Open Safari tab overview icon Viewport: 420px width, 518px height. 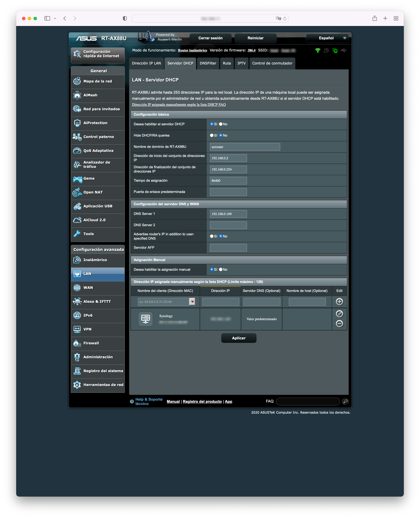396,18
